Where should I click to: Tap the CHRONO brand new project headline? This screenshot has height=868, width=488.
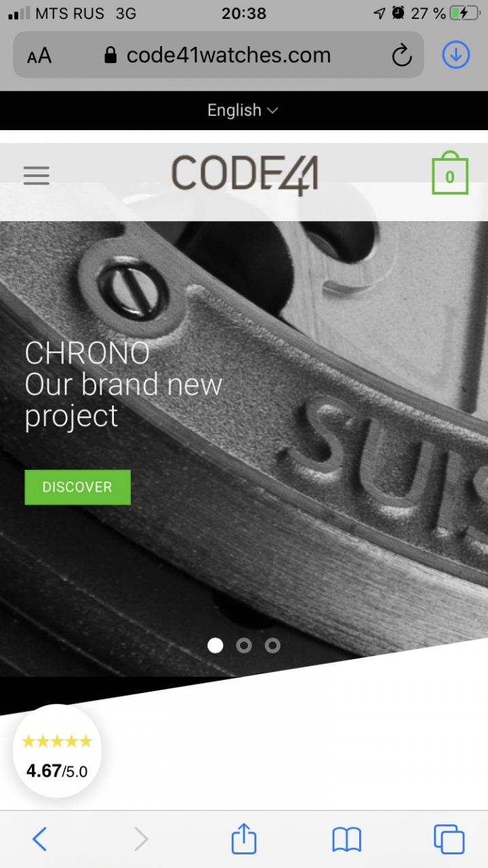[123, 384]
